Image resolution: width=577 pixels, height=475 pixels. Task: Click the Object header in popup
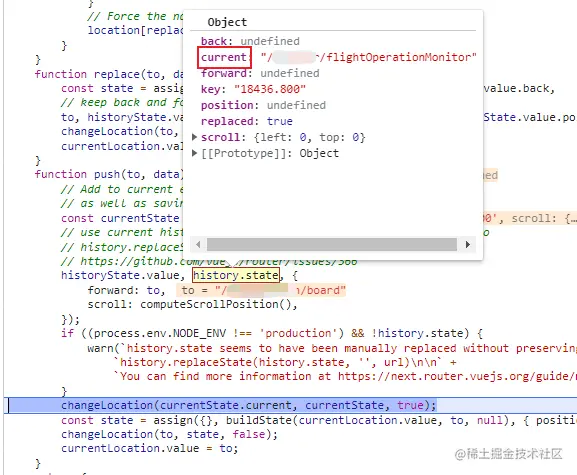227,22
